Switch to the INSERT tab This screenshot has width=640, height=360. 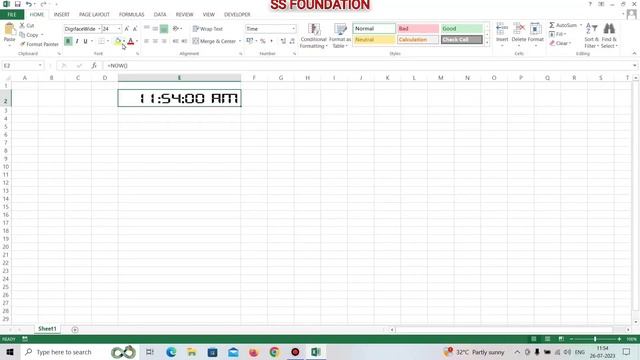pos(62,15)
